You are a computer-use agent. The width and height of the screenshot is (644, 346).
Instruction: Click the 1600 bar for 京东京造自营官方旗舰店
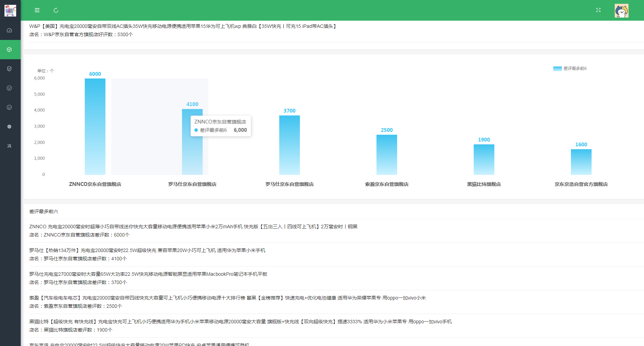[581, 162]
